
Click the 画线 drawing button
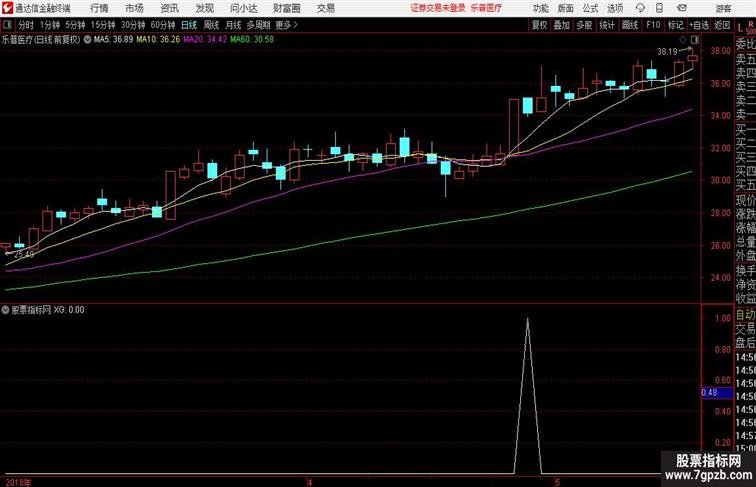tap(630, 25)
